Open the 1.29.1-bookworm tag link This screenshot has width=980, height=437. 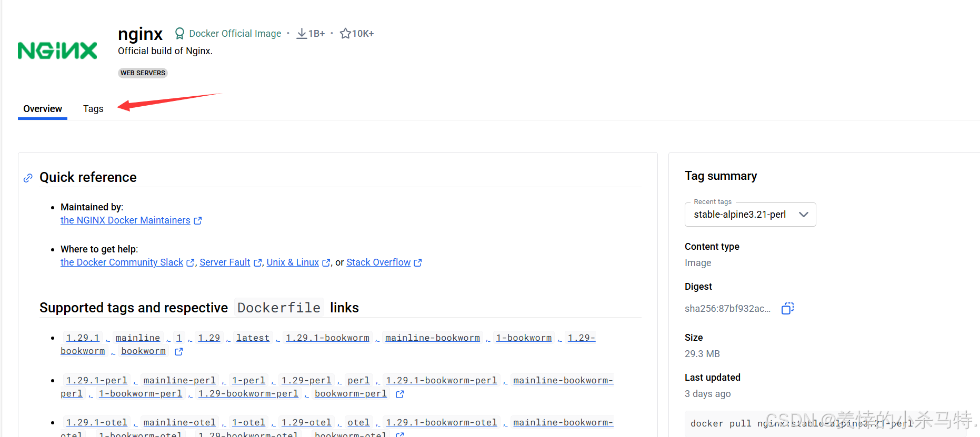click(x=327, y=338)
